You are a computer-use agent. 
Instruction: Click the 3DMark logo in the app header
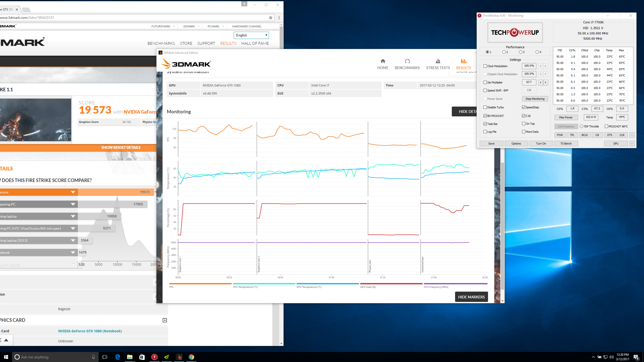tap(186, 63)
